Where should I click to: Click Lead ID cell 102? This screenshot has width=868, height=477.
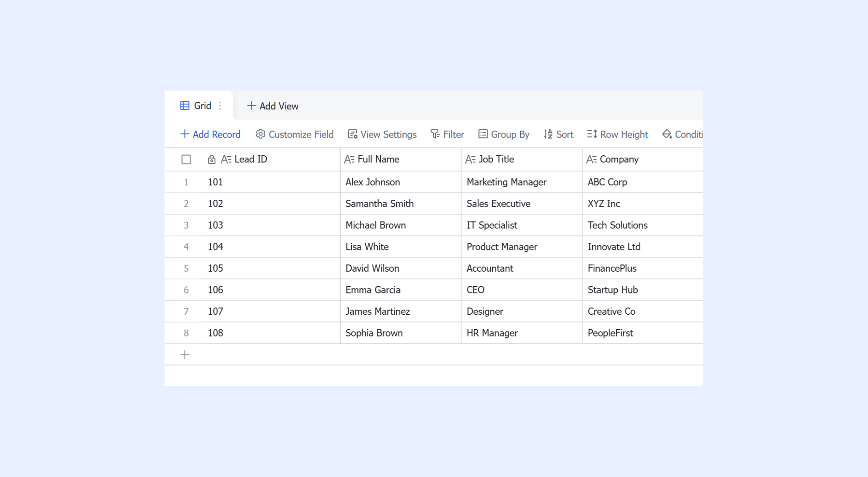click(271, 204)
